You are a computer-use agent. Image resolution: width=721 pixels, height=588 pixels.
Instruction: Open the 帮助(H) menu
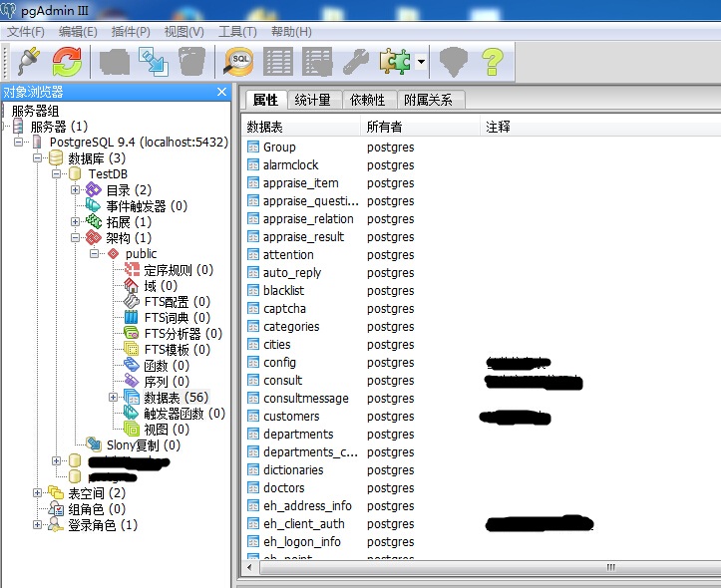pyautogui.click(x=291, y=32)
